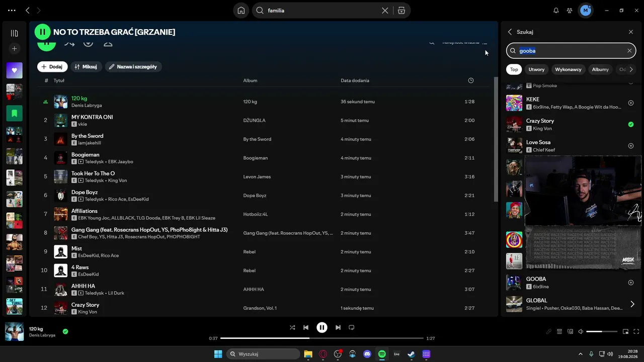
Task: Add KEKE to the playlist
Action: [631, 103]
